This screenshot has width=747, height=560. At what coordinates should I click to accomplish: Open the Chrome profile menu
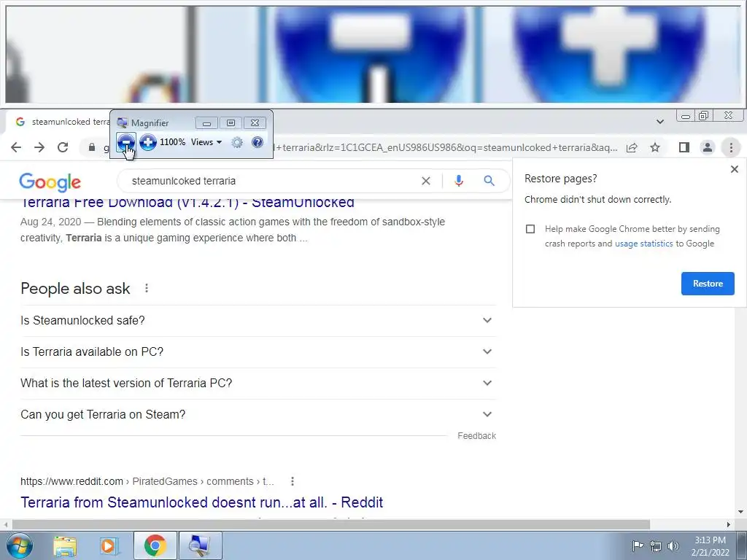708,147
